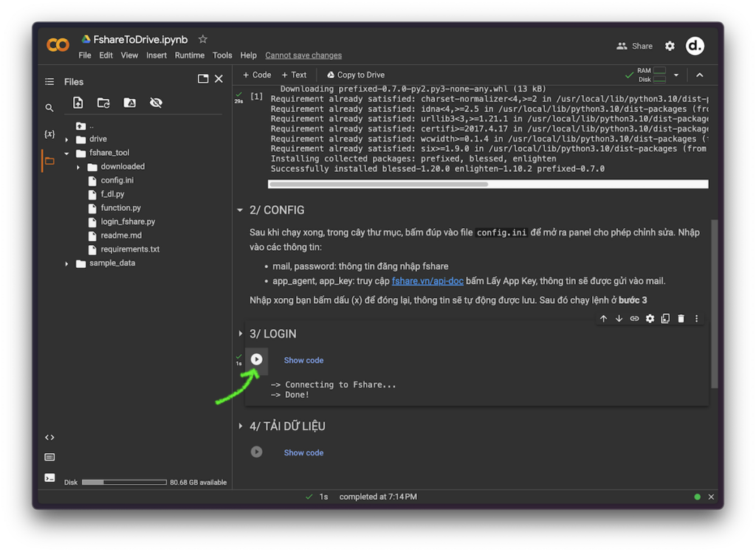Open the code snippets sidebar icon

pyautogui.click(x=49, y=438)
